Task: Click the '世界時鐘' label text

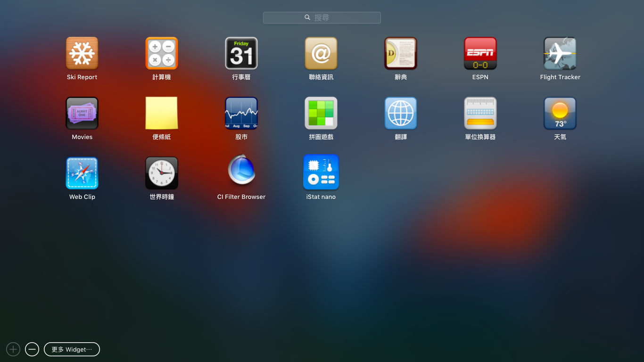Action: coord(162,197)
